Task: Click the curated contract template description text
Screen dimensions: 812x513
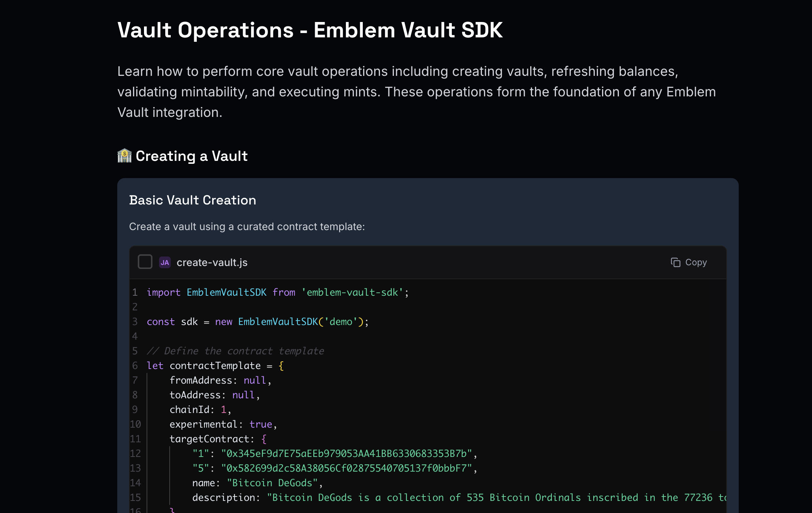Action: tap(247, 227)
